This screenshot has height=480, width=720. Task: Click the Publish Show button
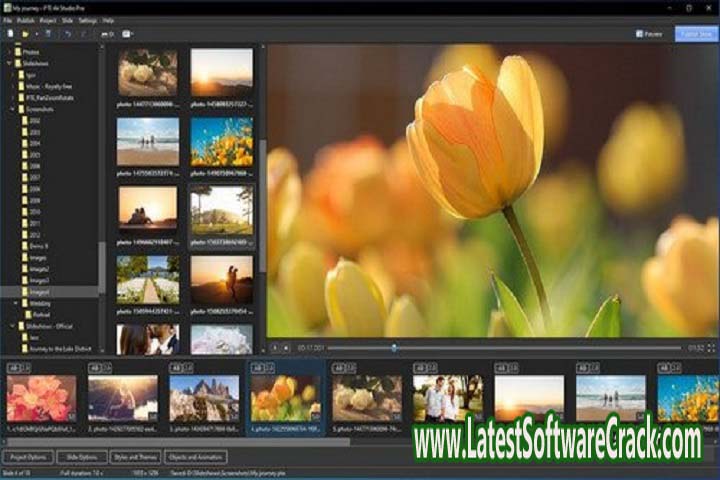click(x=697, y=34)
